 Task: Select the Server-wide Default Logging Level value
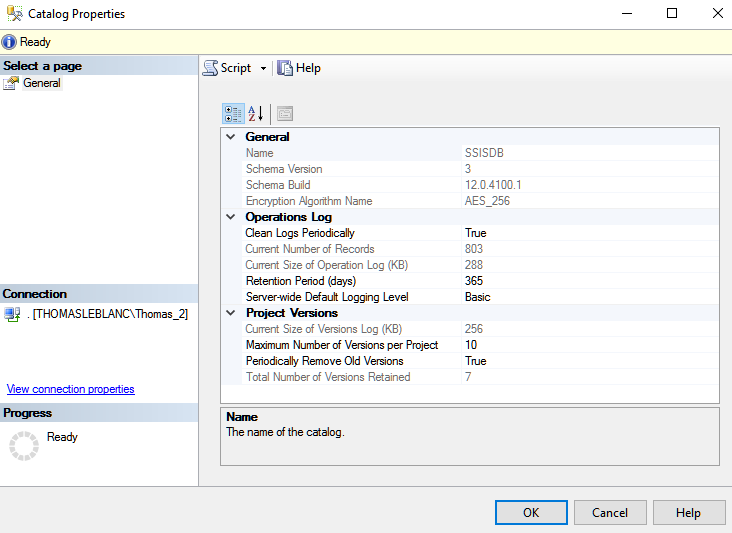pyautogui.click(x=590, y=297)
